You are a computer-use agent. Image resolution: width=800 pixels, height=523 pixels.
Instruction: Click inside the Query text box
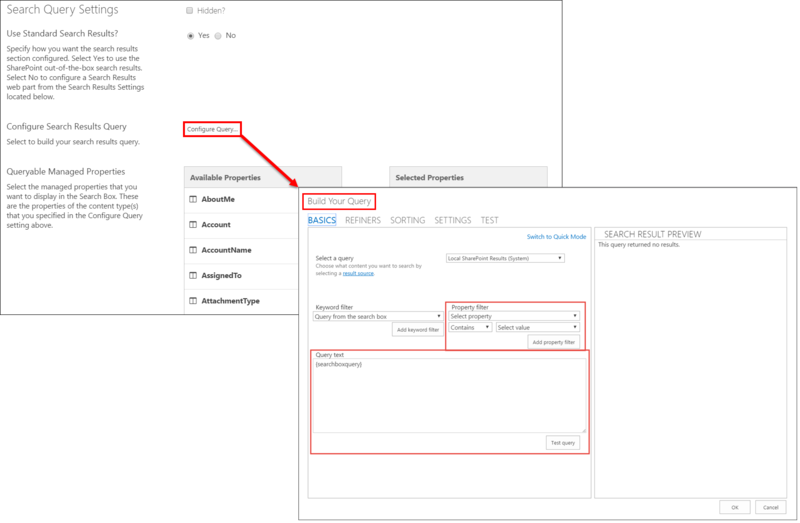[x=448, y=395]
